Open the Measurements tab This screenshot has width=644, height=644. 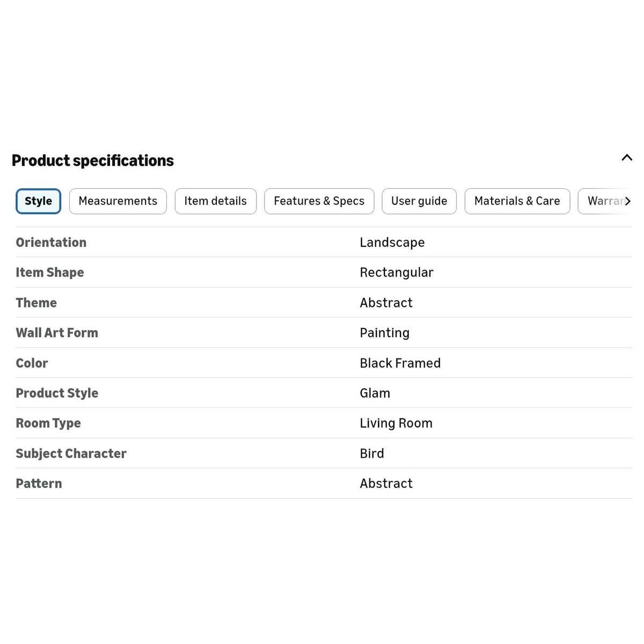[x=118, y=201]
